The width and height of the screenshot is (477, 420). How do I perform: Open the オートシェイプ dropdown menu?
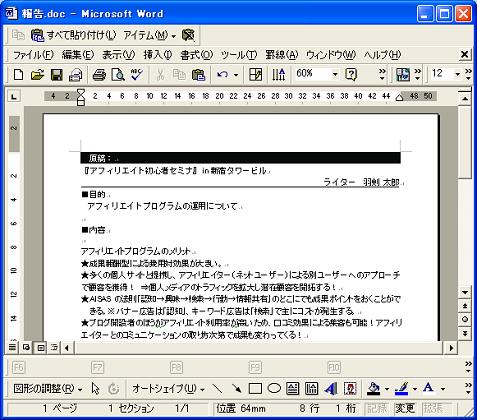pyautogui.click(x=168, y=389)
